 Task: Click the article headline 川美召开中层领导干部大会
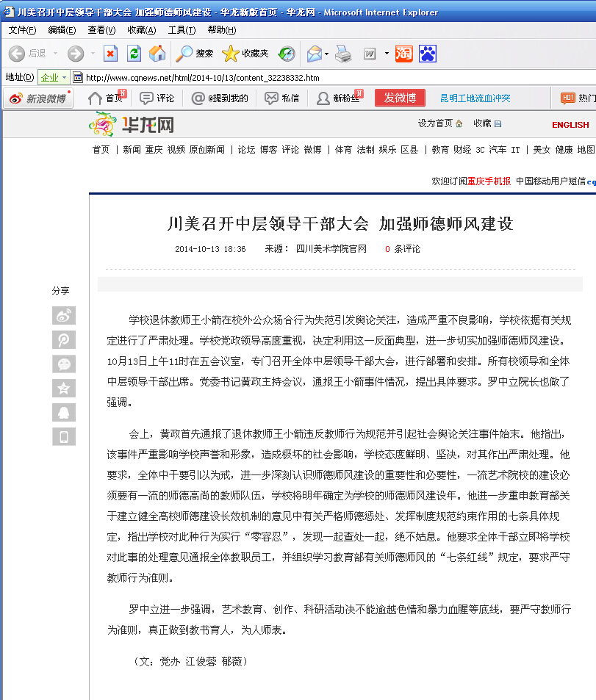coord(268,223)
